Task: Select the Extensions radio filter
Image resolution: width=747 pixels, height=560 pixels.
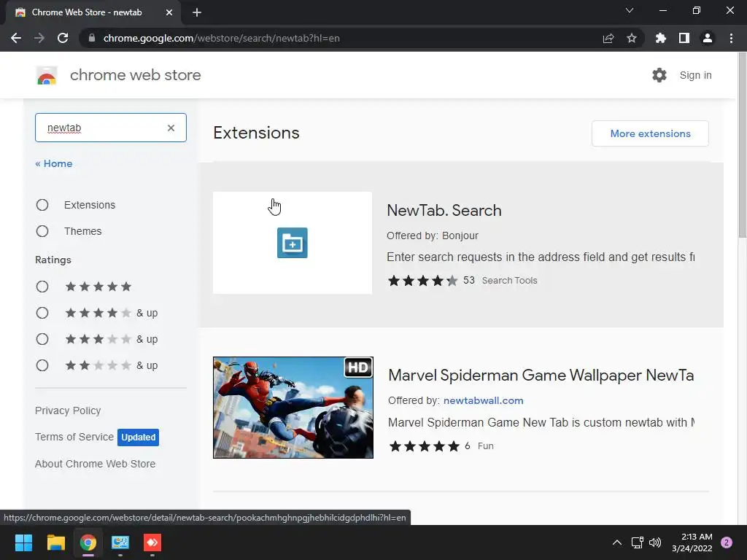Action: 42,205
